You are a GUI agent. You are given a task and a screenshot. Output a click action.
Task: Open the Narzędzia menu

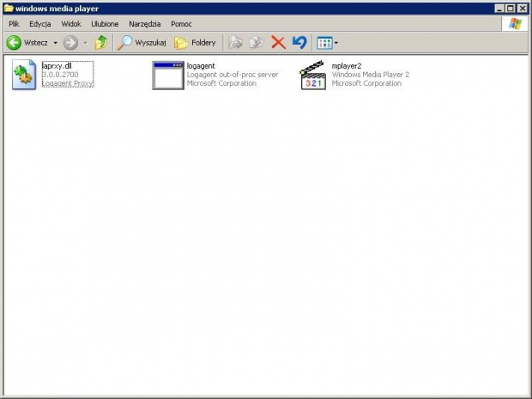tap(144, 24)
